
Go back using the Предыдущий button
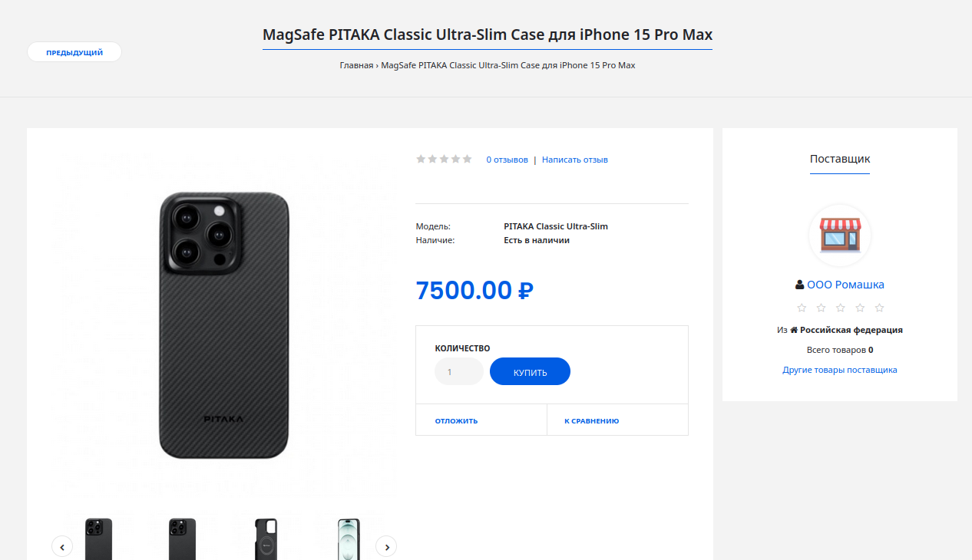(74, 52)
